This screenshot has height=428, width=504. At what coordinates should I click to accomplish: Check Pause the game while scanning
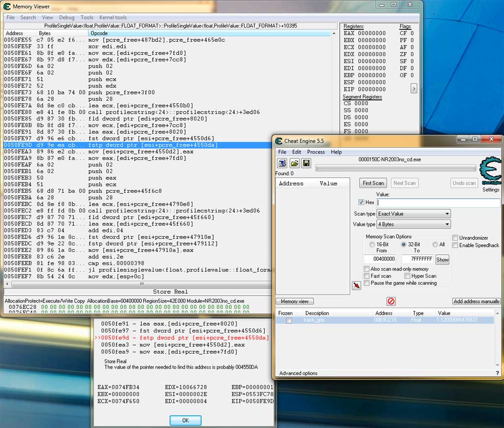366,283
